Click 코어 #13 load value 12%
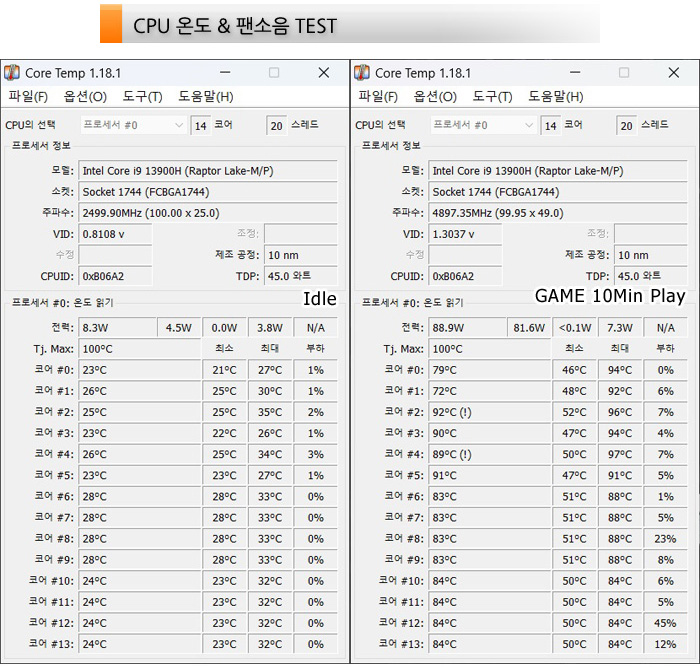 [665, 644]
